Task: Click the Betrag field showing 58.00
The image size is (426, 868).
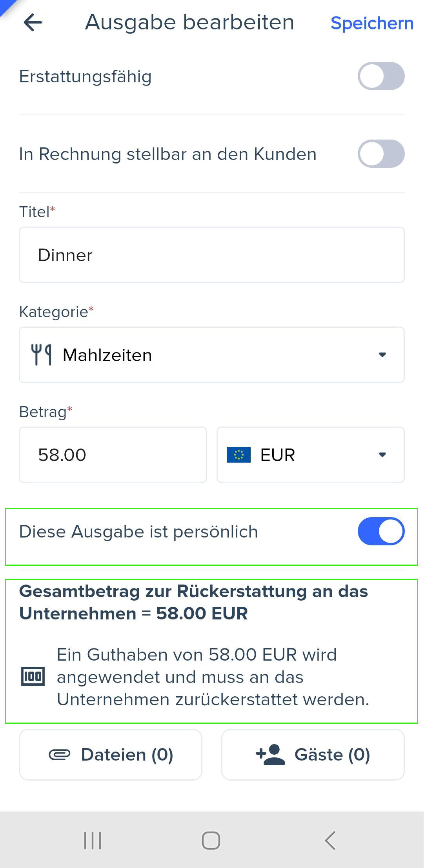Action: click(113, 455)
